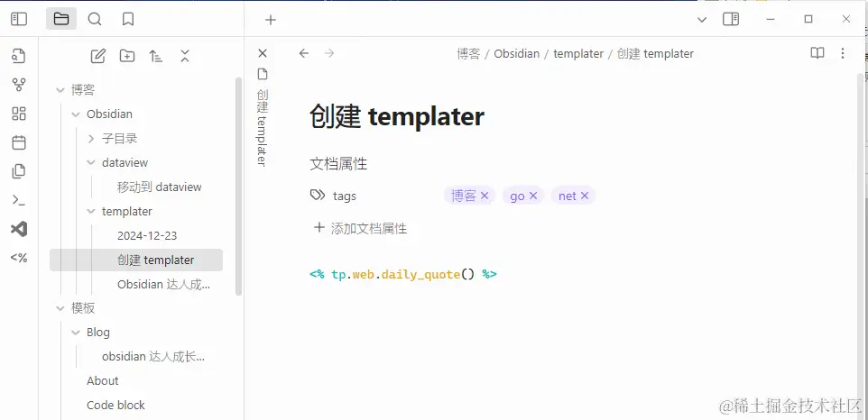Click 创建 templater breadcrumb title

tap(655, 53)
